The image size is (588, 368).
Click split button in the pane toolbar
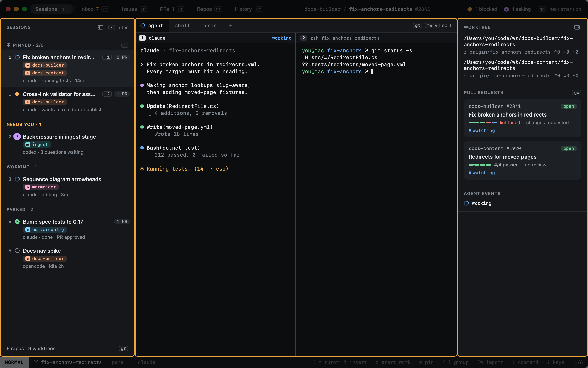(x=446, y=25)
